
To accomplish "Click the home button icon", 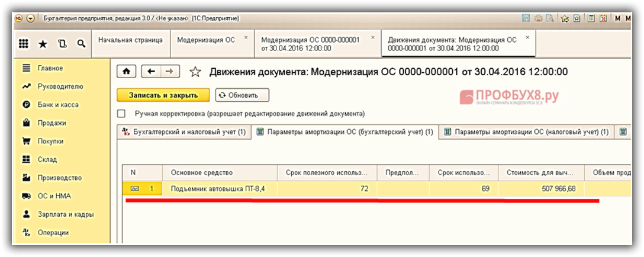I will pyautogui.click(x=126, y=72).
